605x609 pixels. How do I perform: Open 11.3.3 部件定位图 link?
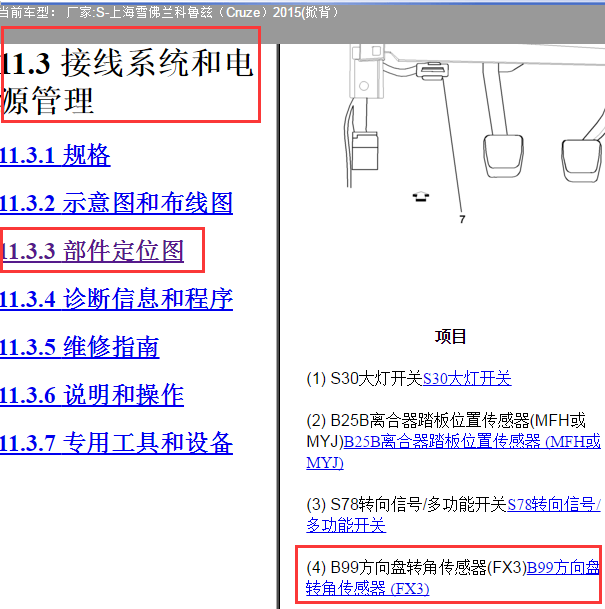coord(92,251)
